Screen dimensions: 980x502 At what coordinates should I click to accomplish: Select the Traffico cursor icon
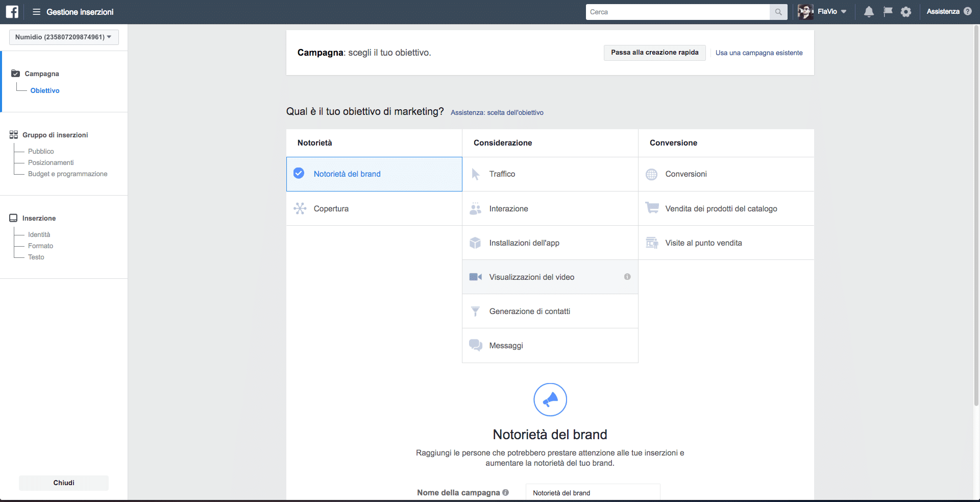tap(476, 174)
